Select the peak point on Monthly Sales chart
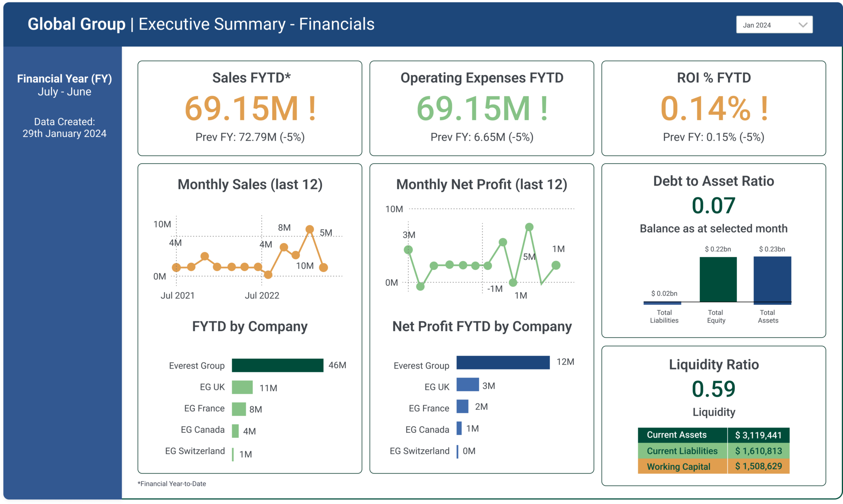The height and width of the screenshot is (504, 843). tap(310, 229)
